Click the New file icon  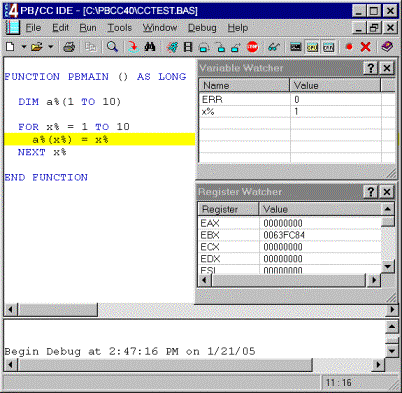[x=10, y=47]
